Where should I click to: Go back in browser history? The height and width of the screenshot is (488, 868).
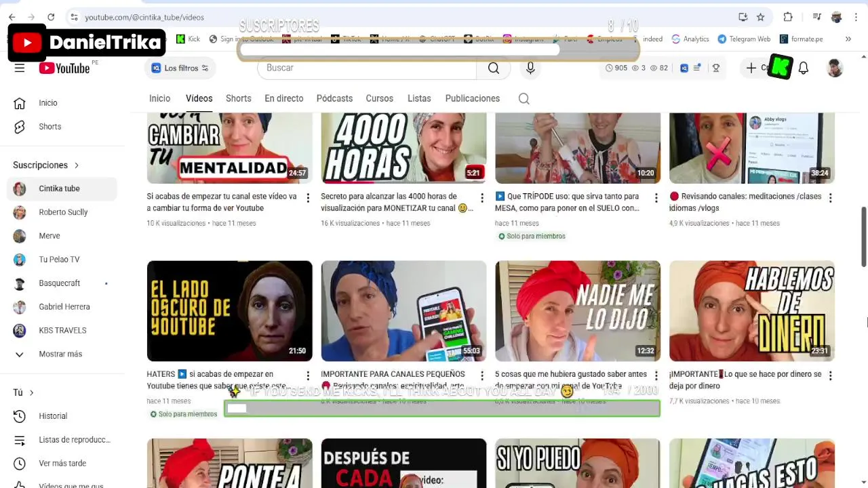click(x=12, y=17)
